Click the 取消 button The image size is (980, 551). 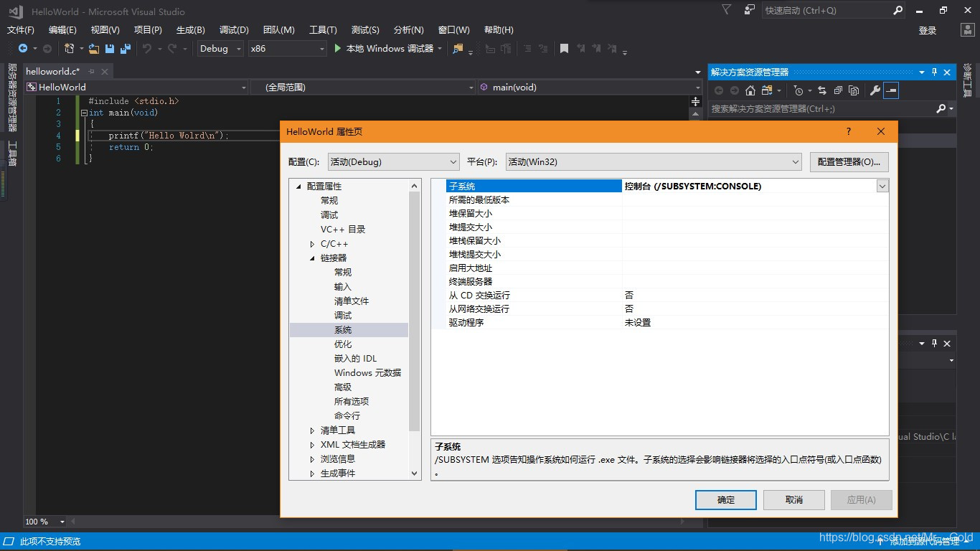[794, 500]
